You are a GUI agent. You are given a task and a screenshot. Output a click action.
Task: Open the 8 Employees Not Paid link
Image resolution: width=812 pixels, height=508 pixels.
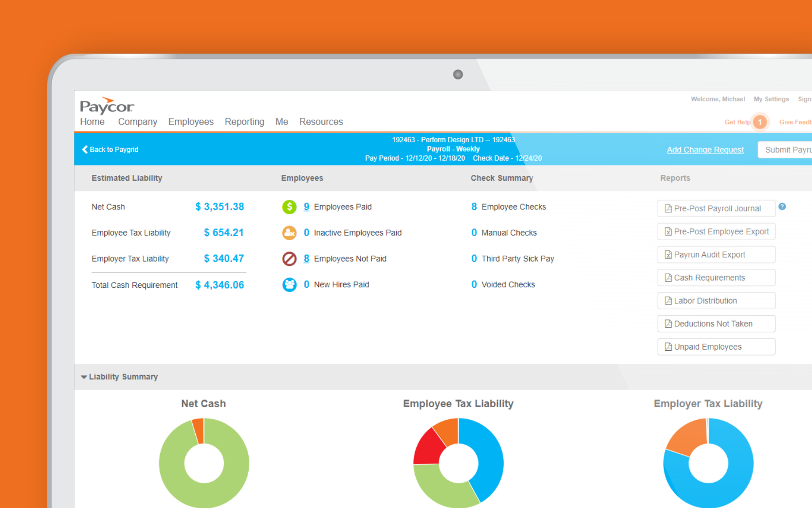pyautogui.click(x=306, y=259)
